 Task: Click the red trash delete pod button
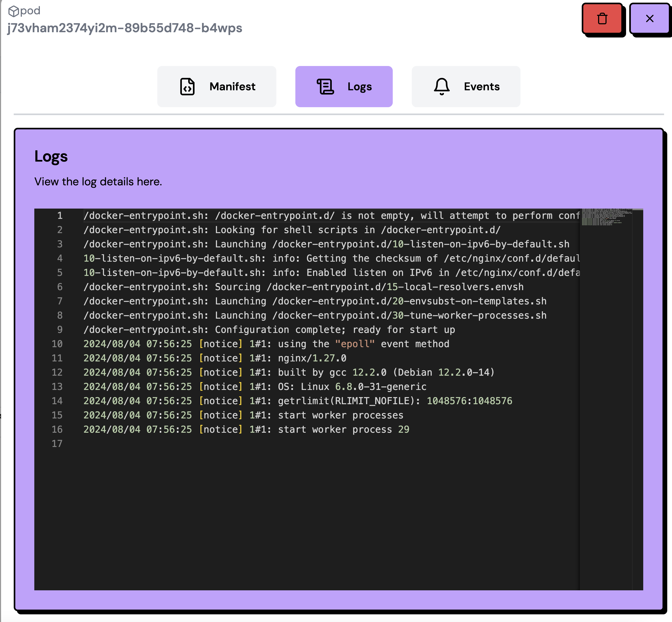pos(602,18)
